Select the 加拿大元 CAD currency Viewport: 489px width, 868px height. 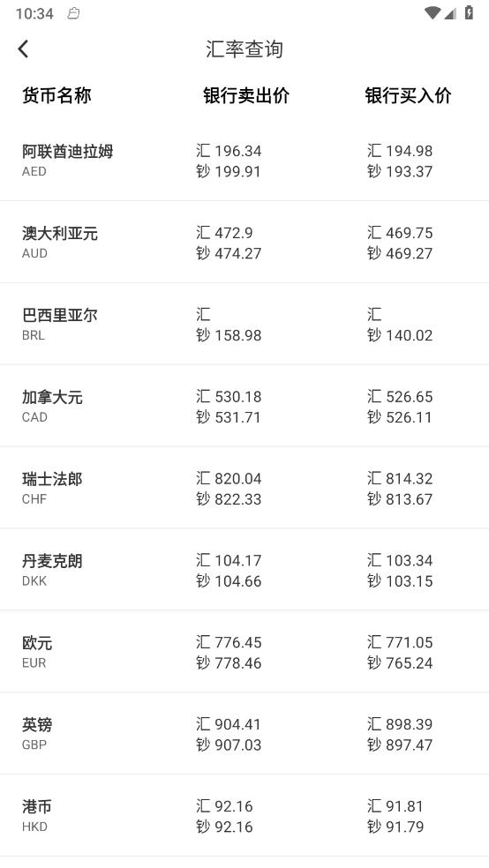pyautogui.click(x=244, y=407)
